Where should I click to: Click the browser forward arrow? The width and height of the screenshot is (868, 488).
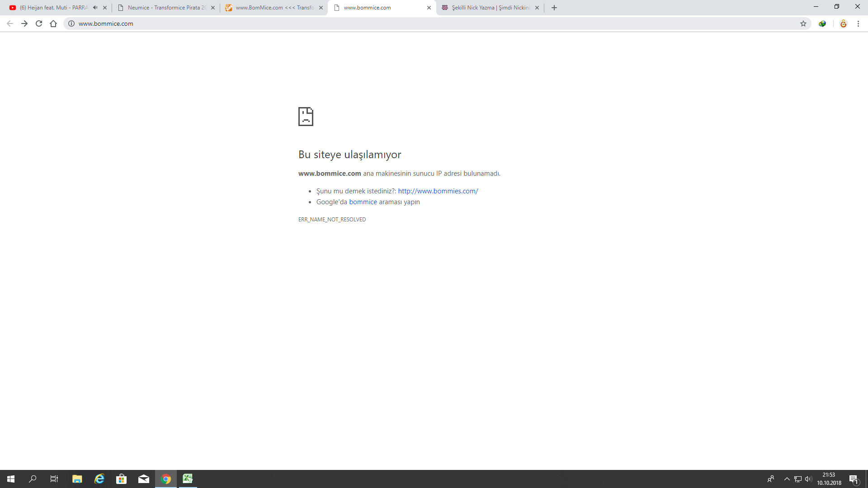[x=24, y=23]
